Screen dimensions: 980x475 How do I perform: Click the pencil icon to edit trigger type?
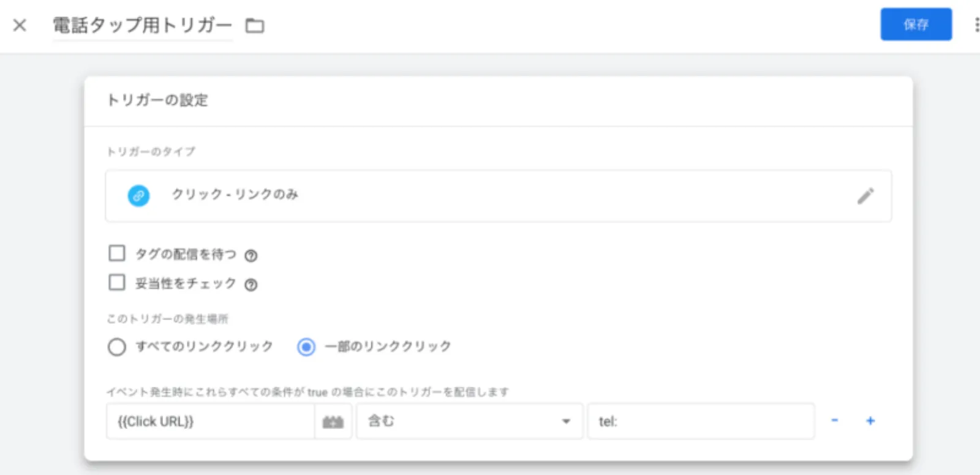[865, 196]
